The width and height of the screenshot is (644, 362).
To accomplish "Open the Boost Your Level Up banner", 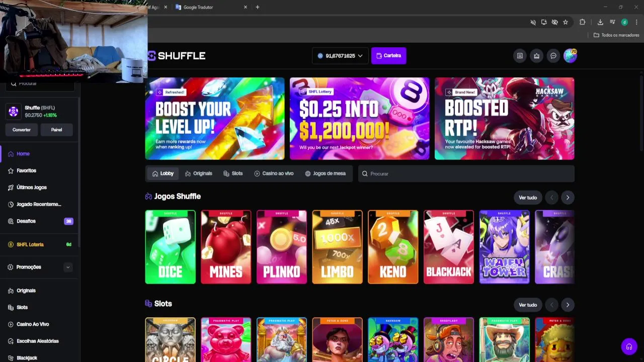I will pos(215,119).
